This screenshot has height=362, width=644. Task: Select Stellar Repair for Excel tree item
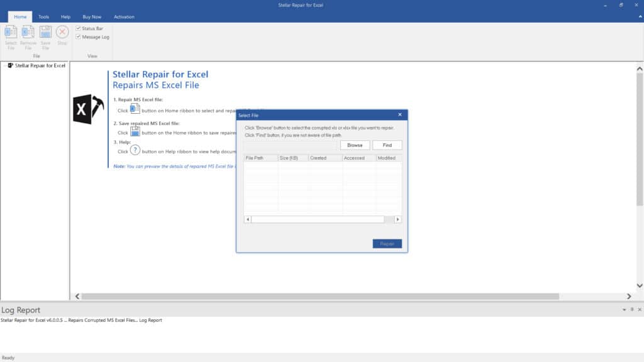[40, 65]
